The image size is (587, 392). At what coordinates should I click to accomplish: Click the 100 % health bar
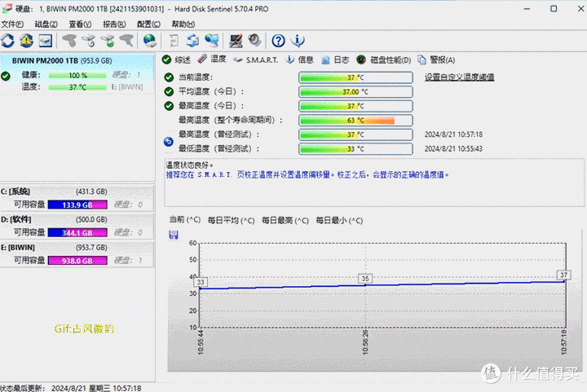[x=77, y=75]
